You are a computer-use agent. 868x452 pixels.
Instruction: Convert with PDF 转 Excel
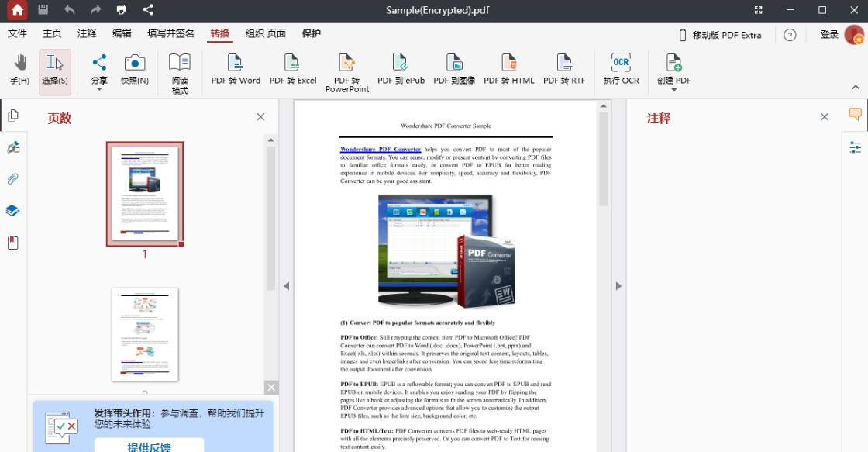click(x=293, y=70)
